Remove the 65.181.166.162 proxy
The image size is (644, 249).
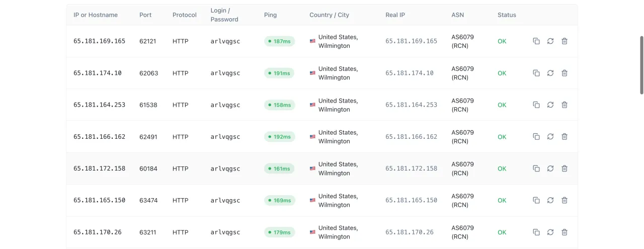pos(565,137)
